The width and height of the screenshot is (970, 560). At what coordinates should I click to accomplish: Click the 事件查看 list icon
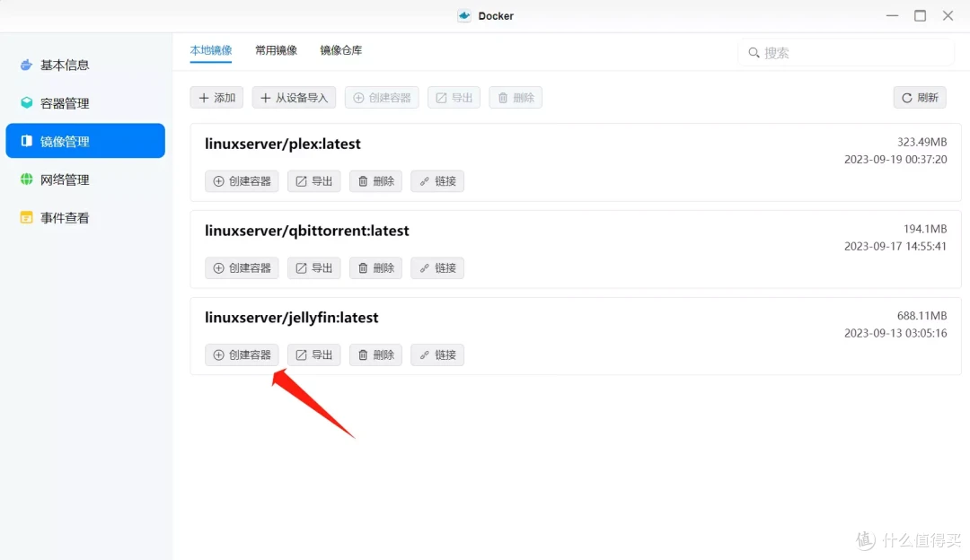(26, 217)
